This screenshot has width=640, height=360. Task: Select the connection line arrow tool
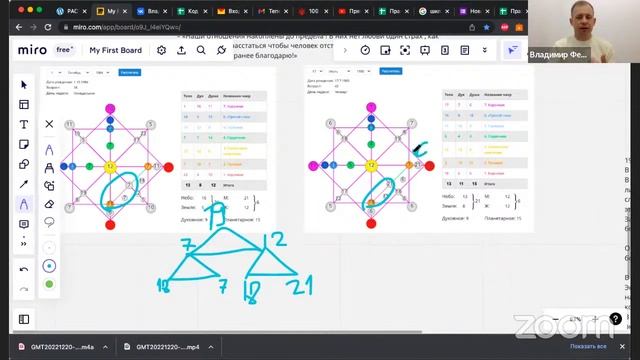[24, 184]
